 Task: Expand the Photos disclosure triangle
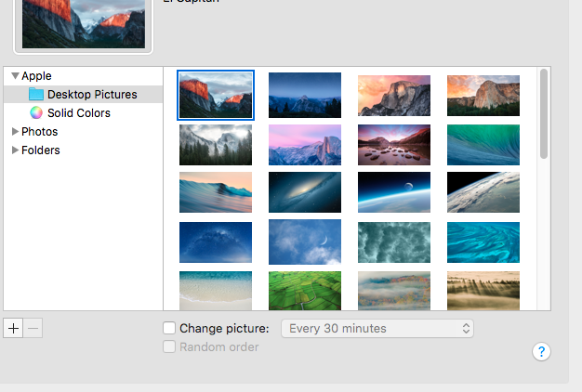pyautogui.click(x=15, y=131)
